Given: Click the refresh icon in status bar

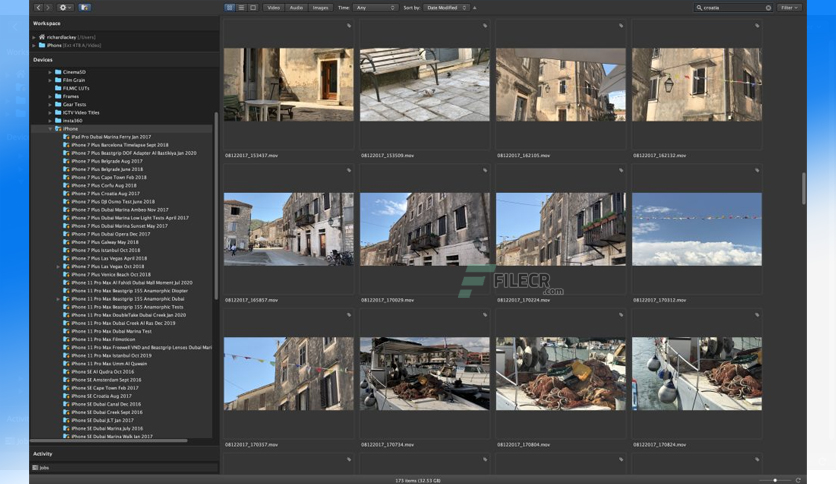Looking at the screenshot, I should (798, 480).
